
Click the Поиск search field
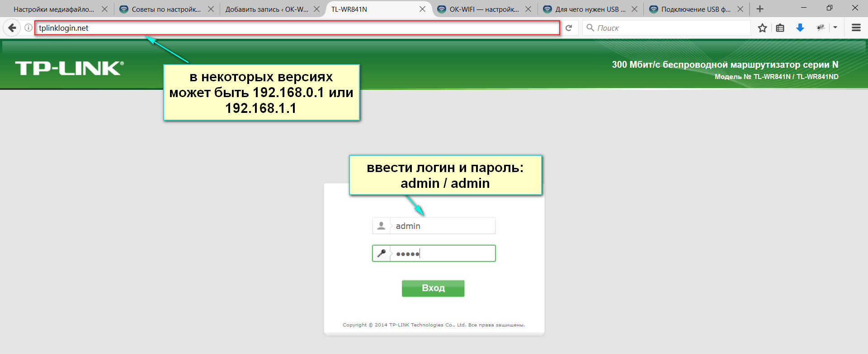[x=666, y=28]
